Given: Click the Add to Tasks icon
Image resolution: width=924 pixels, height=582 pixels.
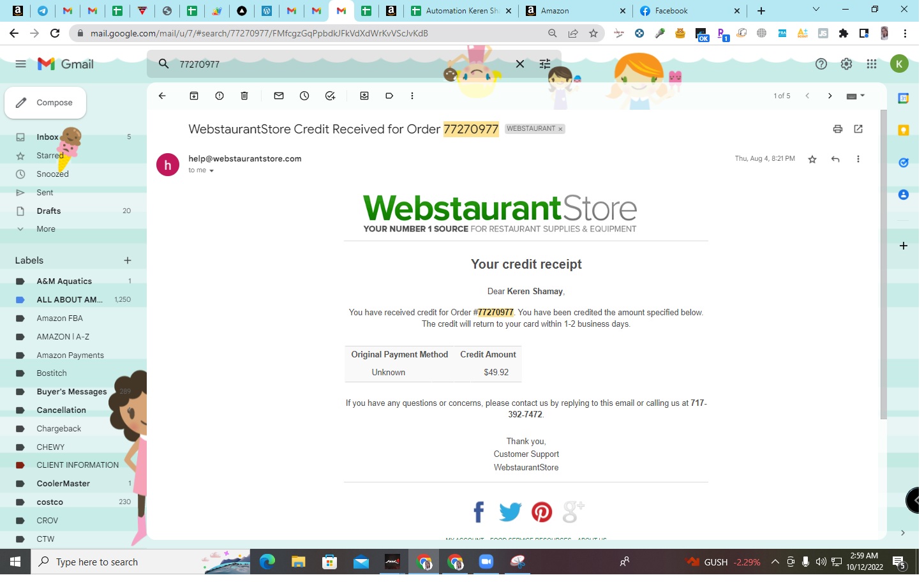Looking at the screenshot, I should pyautogui.click(x=331, y=96).
